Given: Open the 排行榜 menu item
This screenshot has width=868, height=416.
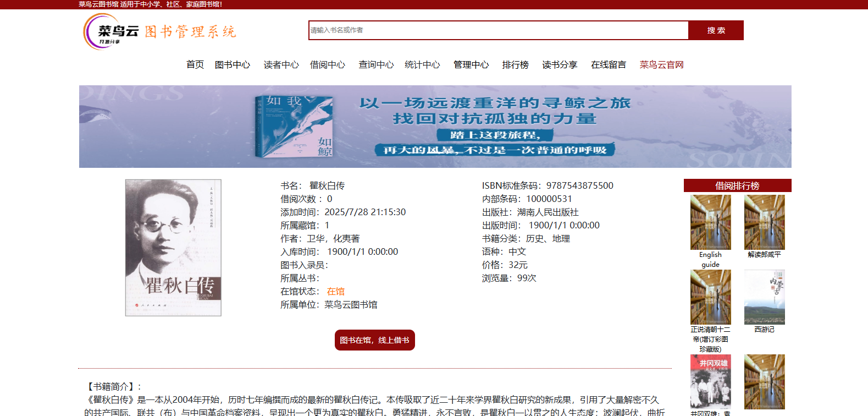Looking at the screenshot, I should point(516,65).
